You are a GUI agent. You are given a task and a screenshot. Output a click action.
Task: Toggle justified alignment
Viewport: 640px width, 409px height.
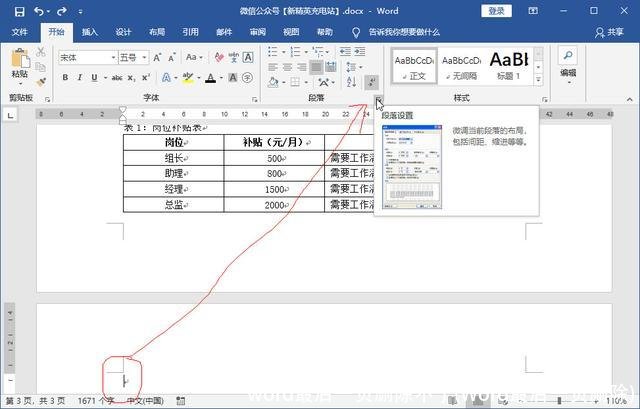(316, 67)
